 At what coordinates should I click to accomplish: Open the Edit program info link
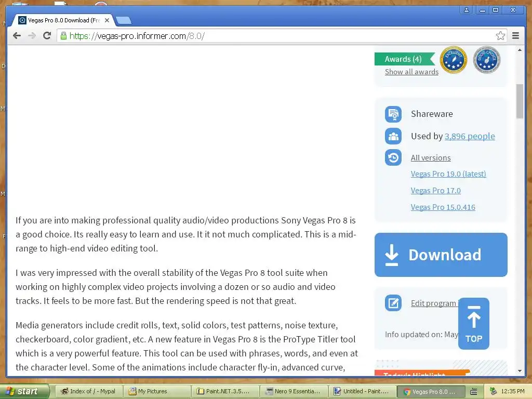[x=434, y=303]
